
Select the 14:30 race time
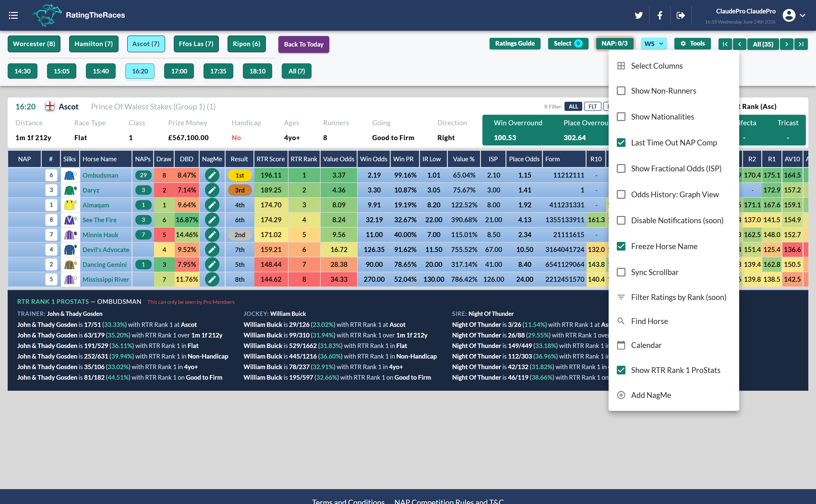point(22,71)
